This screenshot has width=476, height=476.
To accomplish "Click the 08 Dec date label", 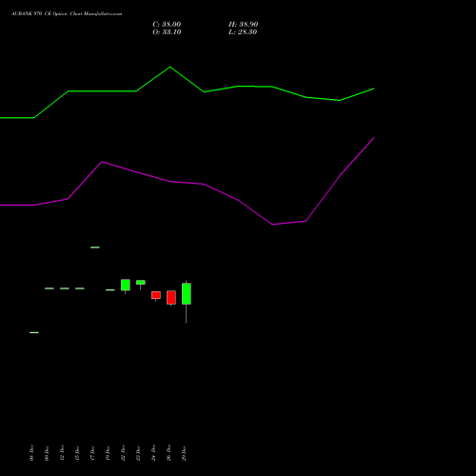I will (31, 453).
